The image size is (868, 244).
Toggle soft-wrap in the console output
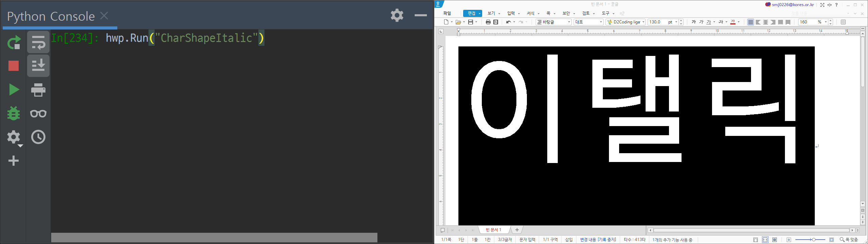coord(38,42)
